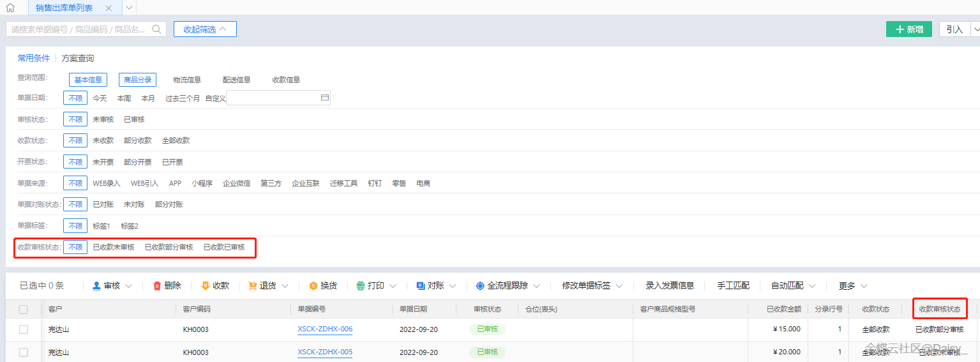Click the 收款审核状态 column header
The width and height of the screenshot is (980, 362).
pos(939,309)
